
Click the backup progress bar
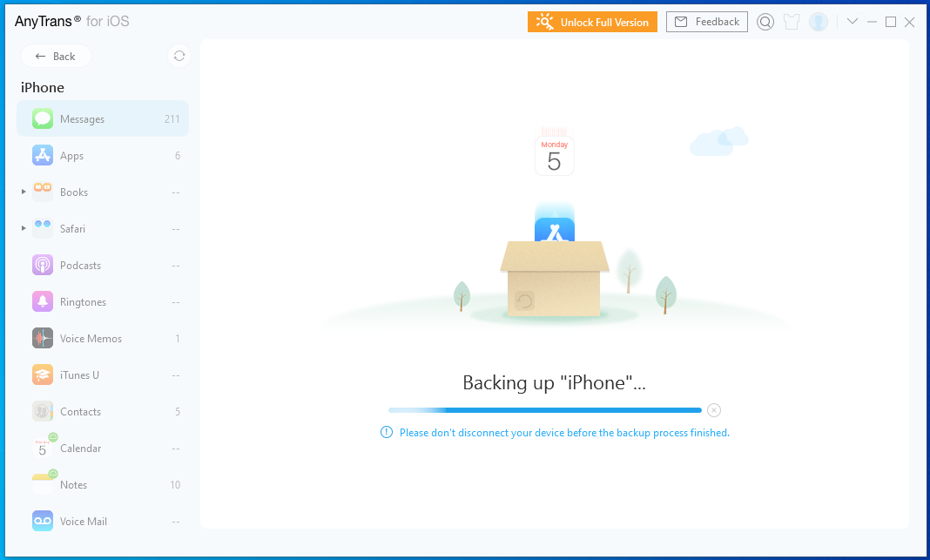pos(544,410)
